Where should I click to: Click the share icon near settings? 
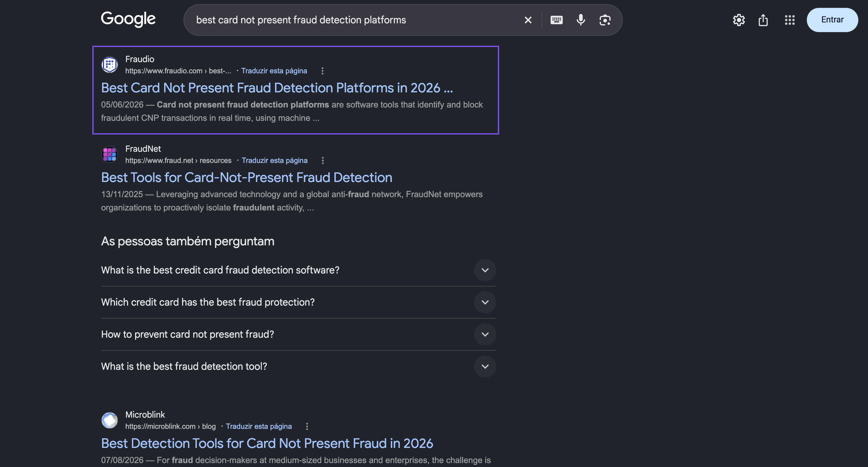pyautogui.click(x=763, y=20)
